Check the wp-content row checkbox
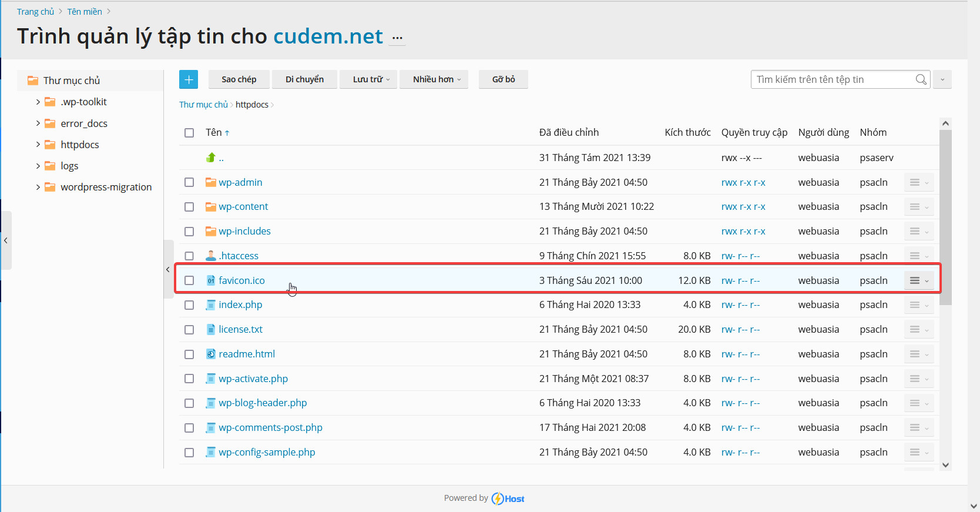Screen dimensions: 980x512 coord(189,207)
